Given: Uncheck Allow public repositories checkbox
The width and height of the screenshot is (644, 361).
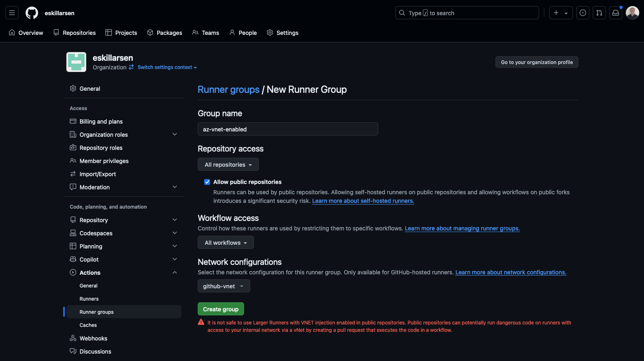Looking at the screenshot, I should [207, 182].
